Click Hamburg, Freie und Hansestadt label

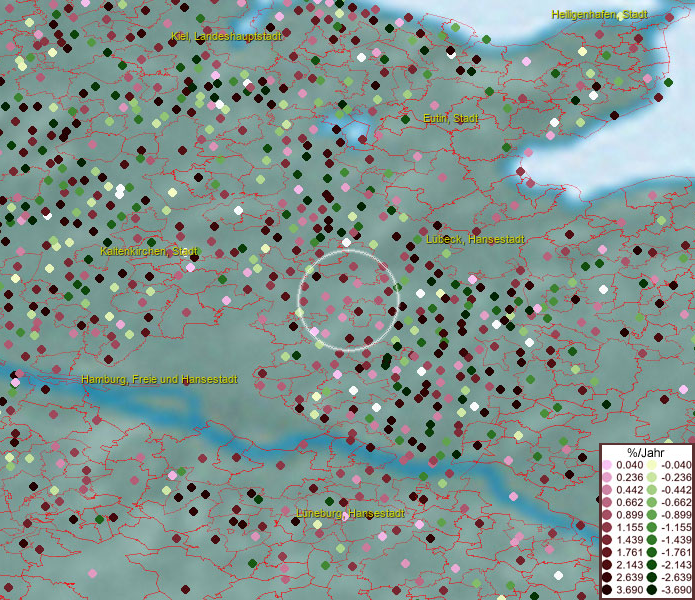pos(160,379)
